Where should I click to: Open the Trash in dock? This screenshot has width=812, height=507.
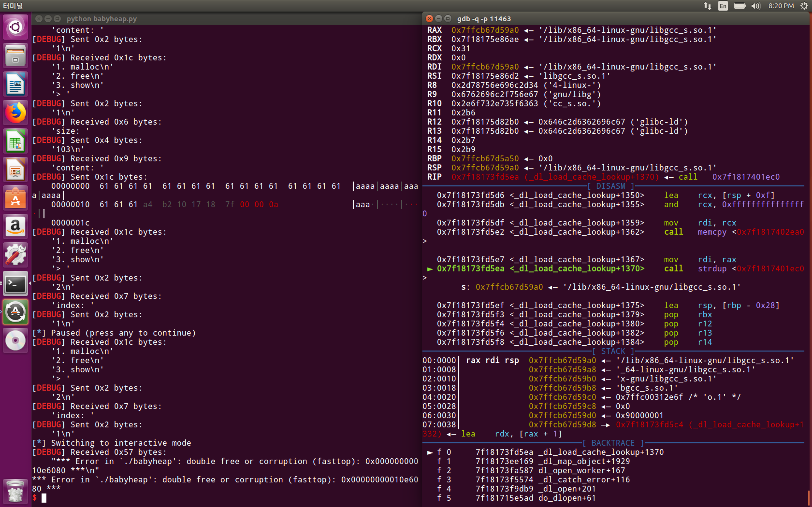[15, 492]
